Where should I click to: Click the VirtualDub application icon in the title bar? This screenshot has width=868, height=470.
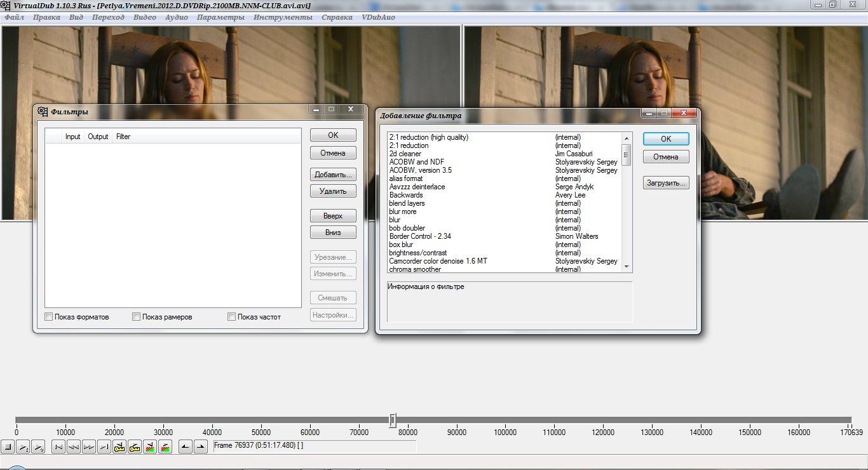click(6, 5)
